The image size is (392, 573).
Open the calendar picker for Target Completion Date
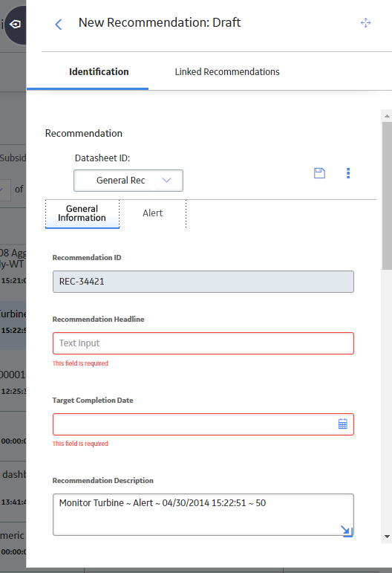coord(342,424)
